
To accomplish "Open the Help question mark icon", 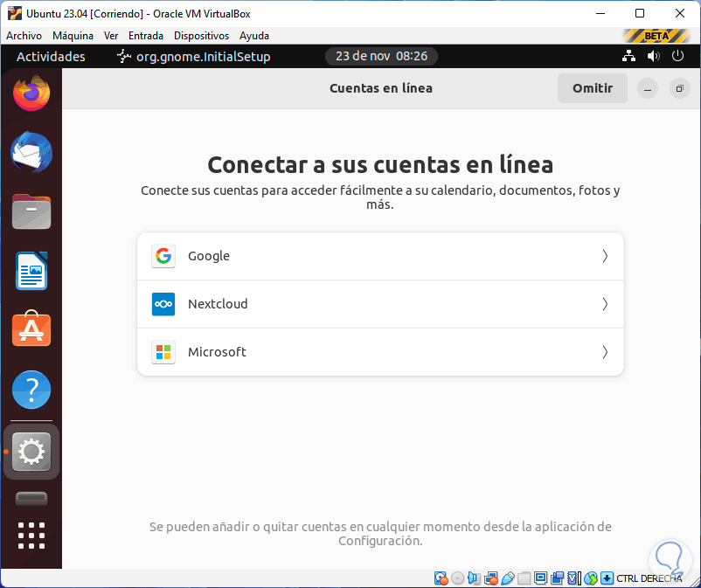I will coord(31,390).
